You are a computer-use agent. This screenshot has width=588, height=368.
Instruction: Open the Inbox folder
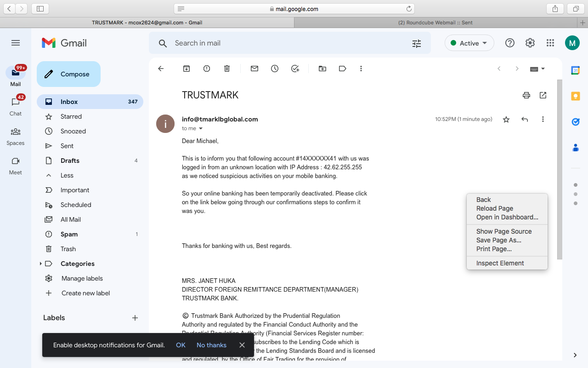coord(90,102)
